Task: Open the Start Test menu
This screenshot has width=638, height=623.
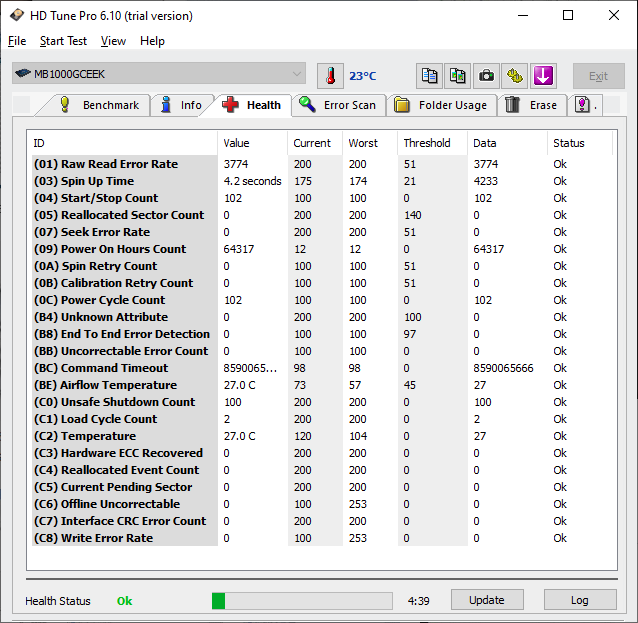Action: [x=63, y=41]
